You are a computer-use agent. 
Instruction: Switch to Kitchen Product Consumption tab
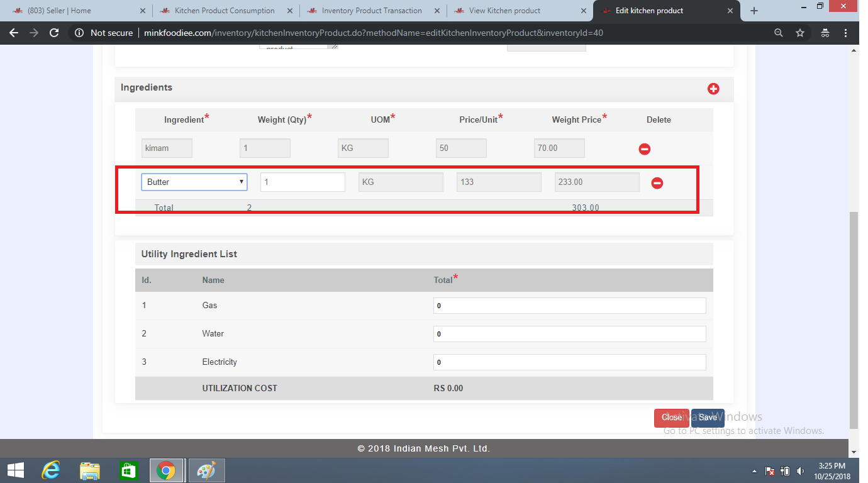[225, 11]
